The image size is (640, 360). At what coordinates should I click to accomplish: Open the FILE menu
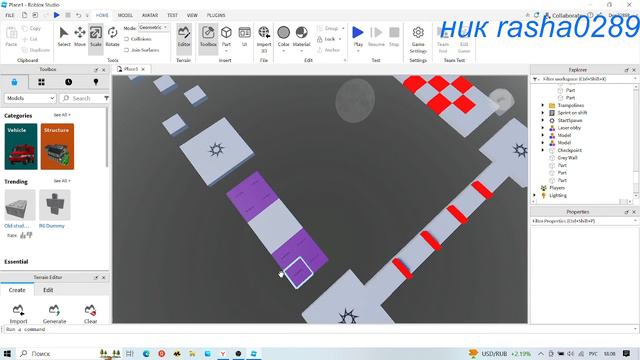10,16
